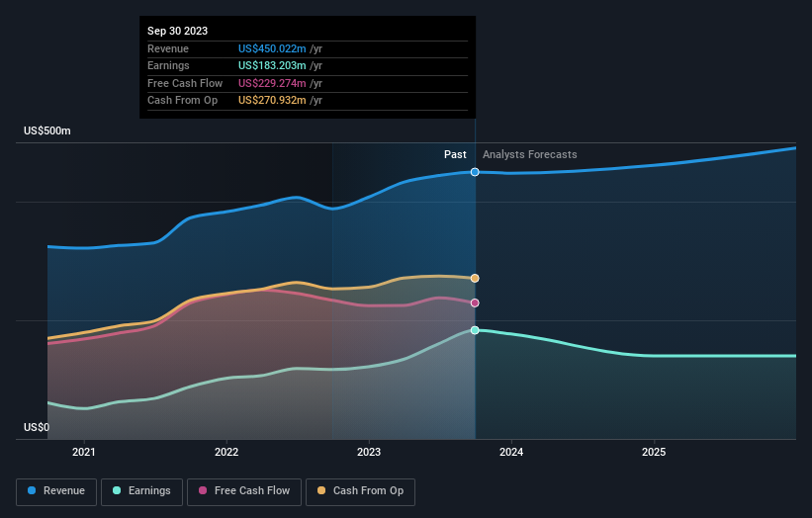
Task: Click the US$450.022m revenue value
Action: click(272, 48)
